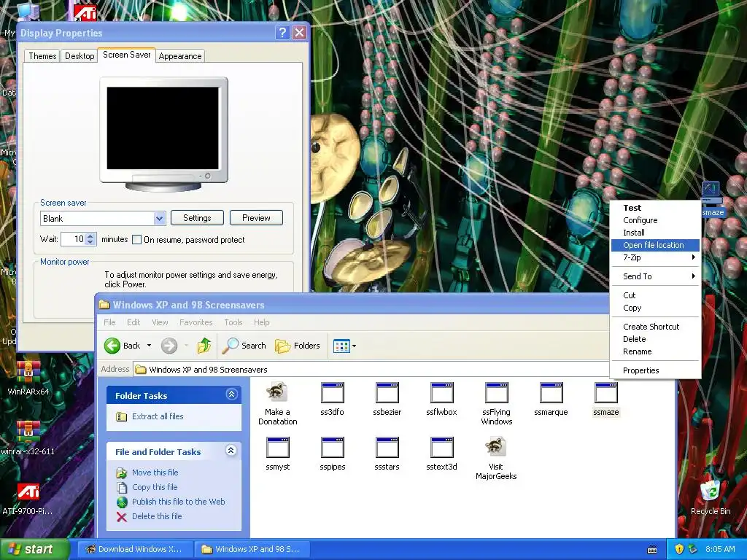
Task: Choose Rename in the context menu
Action: point(655,351)
